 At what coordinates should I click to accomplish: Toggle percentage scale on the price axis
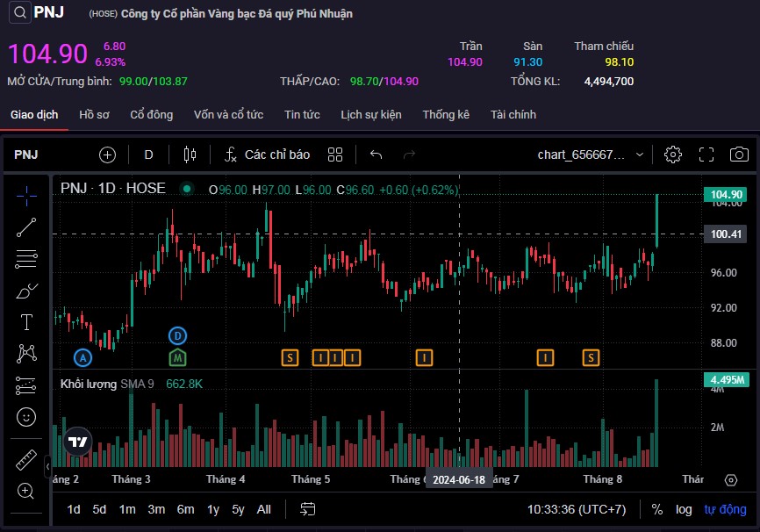(x=656, y=509)
